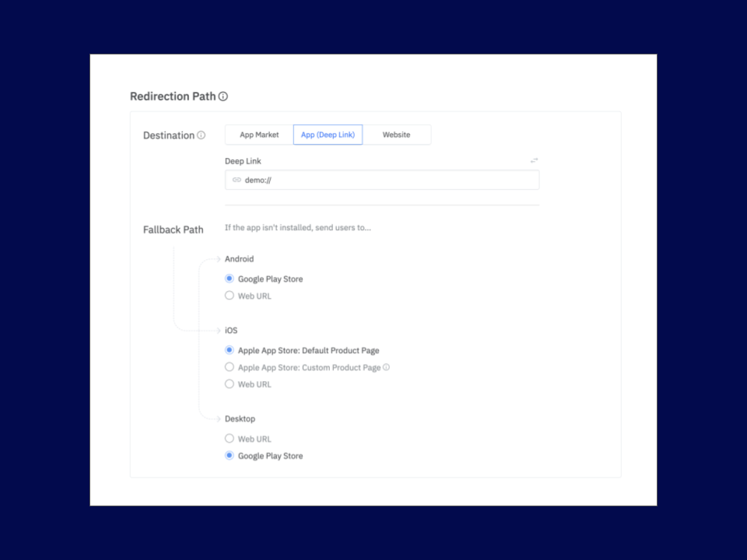747x560 pixels.
Task: Select Web URL for Desktop fallback
Action: (x=229, y=438)
